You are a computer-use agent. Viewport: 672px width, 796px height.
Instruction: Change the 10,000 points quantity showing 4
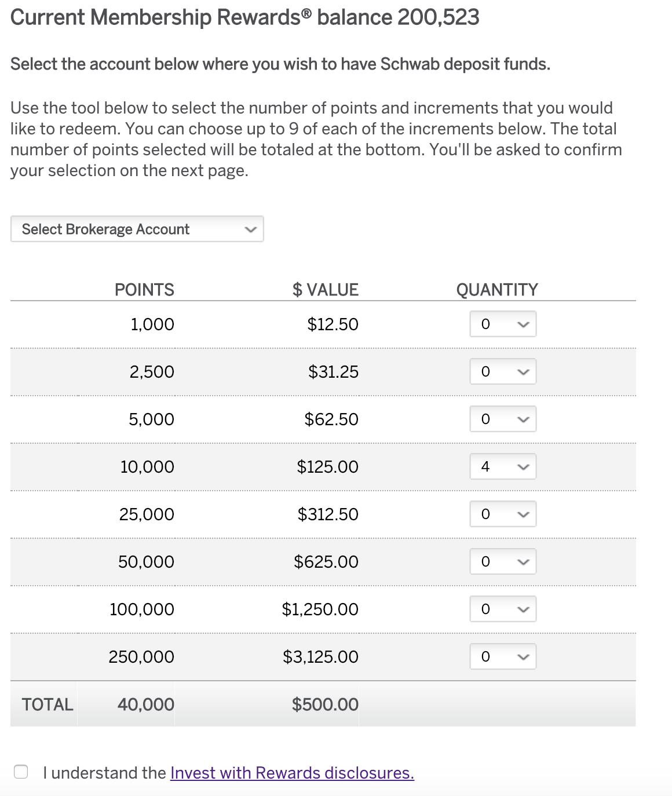[503, 466]
